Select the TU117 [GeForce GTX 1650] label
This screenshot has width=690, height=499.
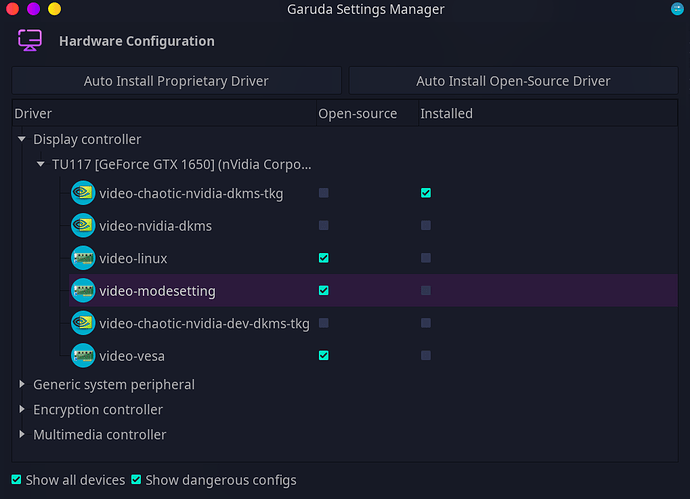click(x=182, y=165)
